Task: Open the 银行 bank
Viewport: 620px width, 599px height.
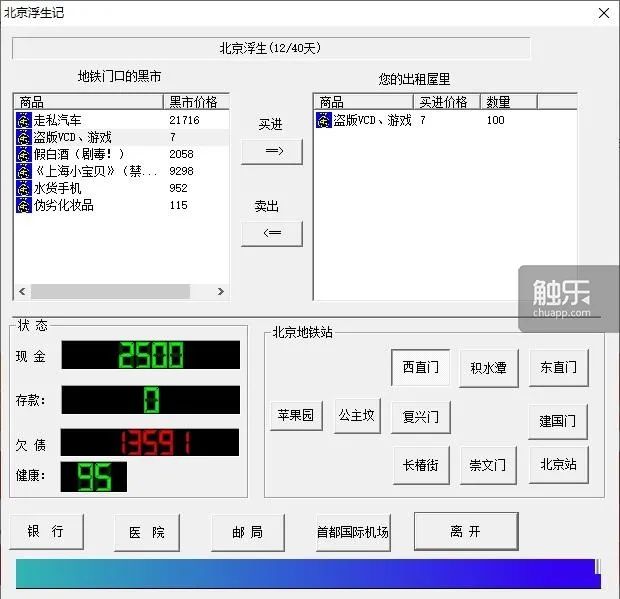Action: tap(46, 531)
